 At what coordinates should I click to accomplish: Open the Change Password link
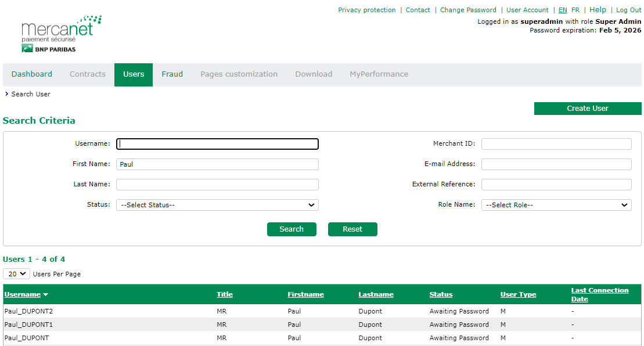(x=468, y=10)
